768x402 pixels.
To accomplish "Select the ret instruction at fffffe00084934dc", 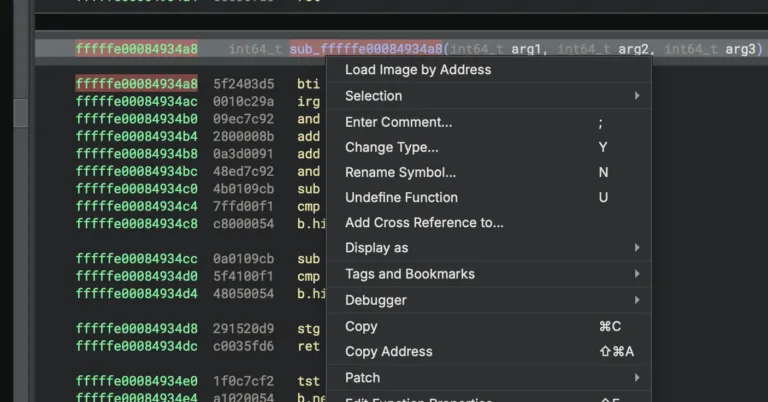I will (308, 346).
